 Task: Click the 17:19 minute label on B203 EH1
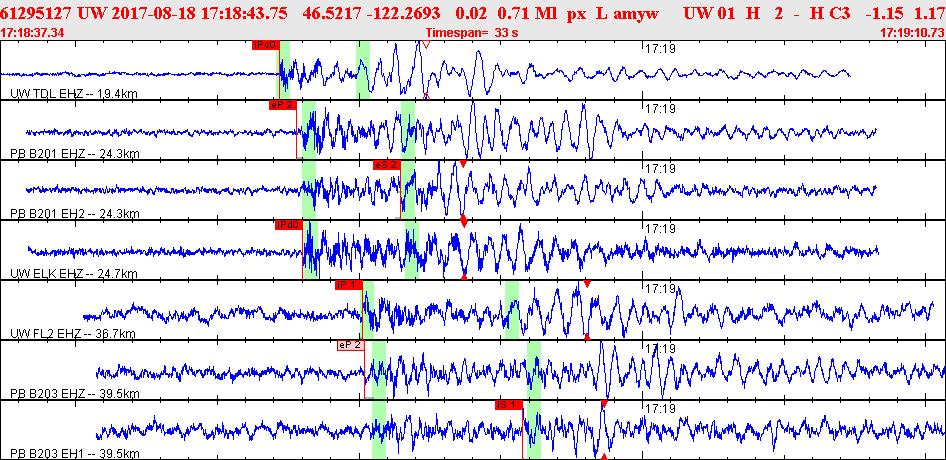pyautogui.click(x=660, y=408)
